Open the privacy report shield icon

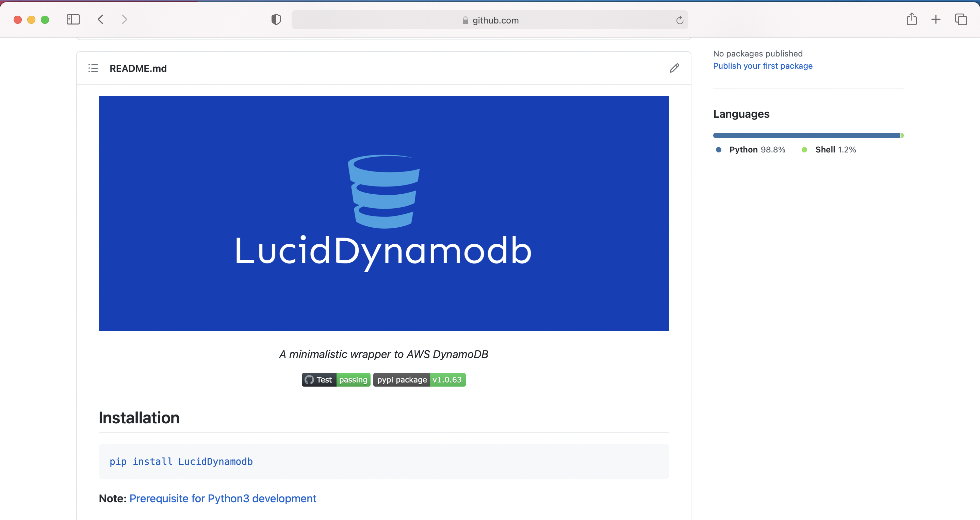point(276,19)
